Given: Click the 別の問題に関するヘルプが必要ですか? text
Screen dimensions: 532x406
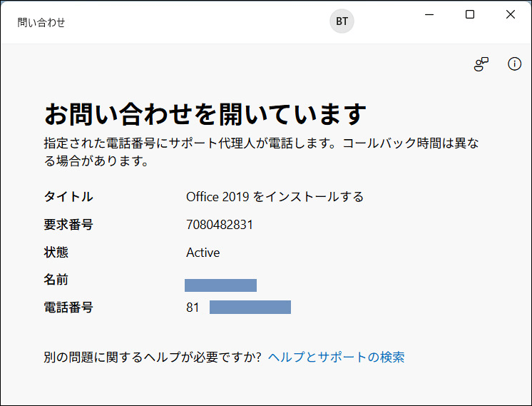Looking at the screenshot, I should pyautogui.click(x=153, y=357).
